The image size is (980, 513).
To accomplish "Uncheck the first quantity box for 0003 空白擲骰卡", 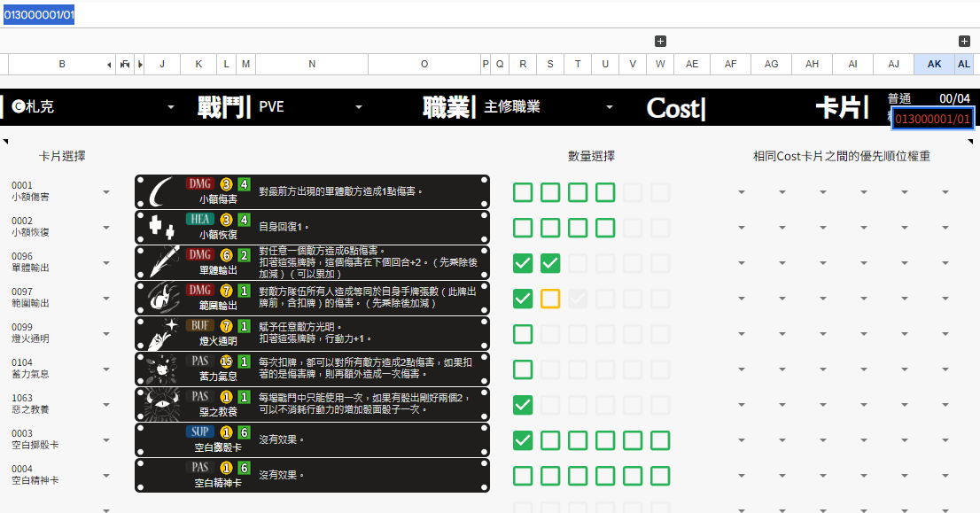I will coord(523,440).
